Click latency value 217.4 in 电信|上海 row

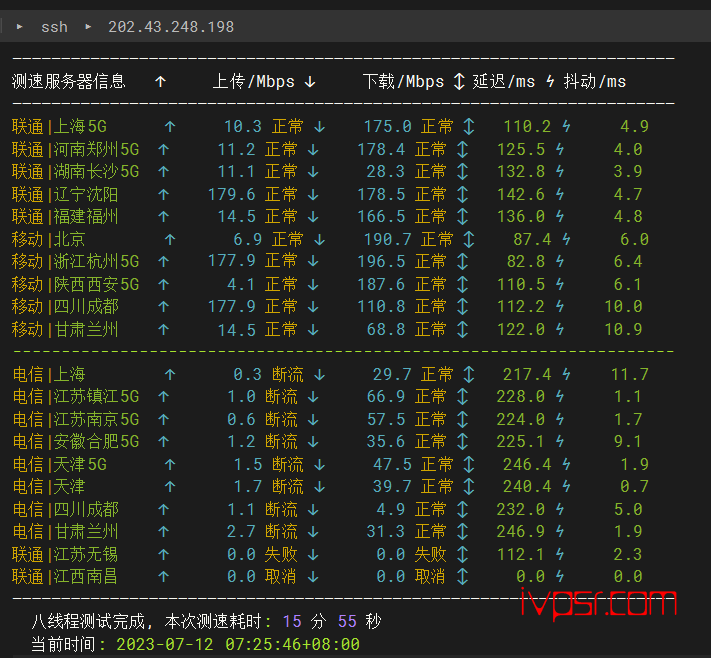pyautogui.click(x=527, y=374)
